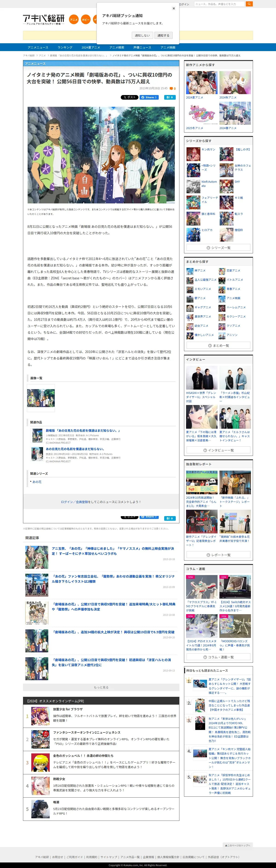Open footer サイトマップ link
This screenshot has height=868, width=276.
109,857
